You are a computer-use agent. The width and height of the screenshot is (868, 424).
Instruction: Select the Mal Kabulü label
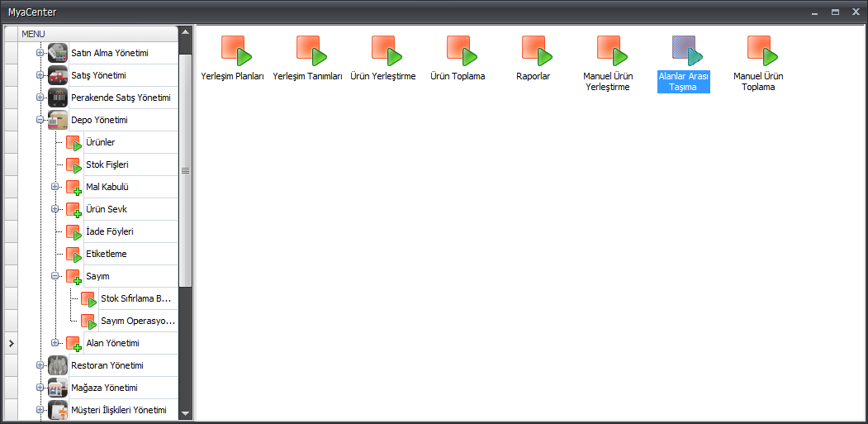(x=107, y=187)
